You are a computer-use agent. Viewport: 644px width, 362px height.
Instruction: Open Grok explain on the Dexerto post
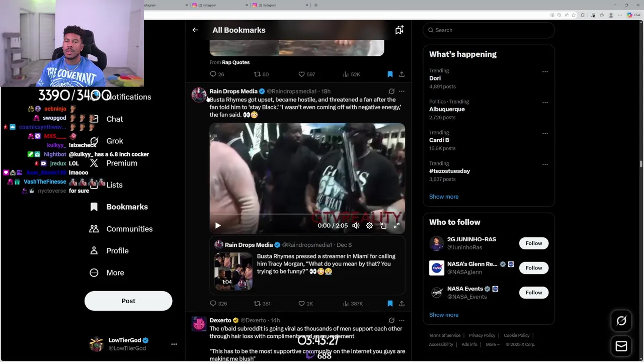[391, 320]
